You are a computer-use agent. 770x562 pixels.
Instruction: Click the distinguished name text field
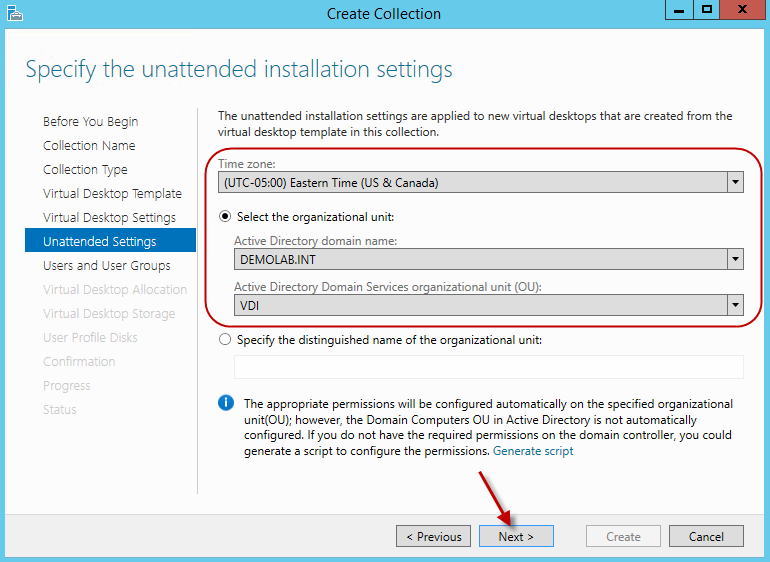488,367
